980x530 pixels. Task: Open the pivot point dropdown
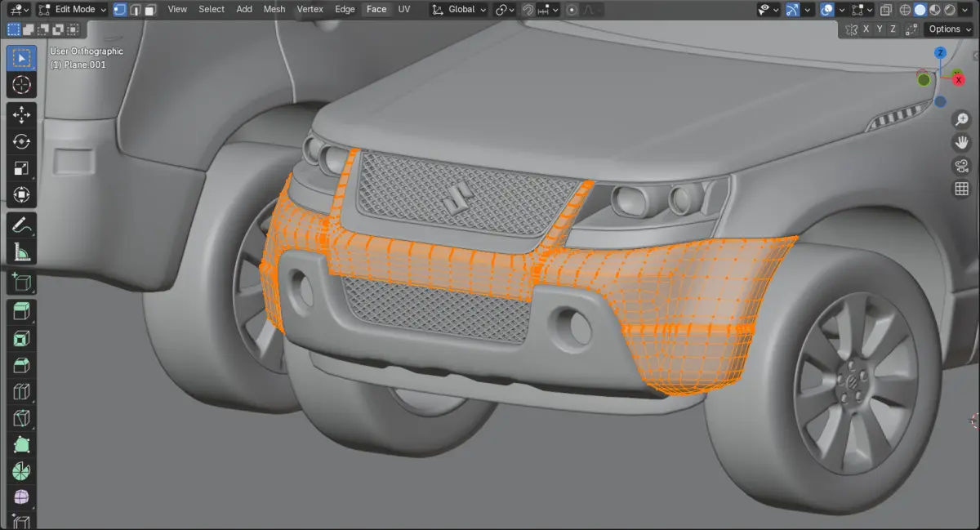[x=505, y=10]
